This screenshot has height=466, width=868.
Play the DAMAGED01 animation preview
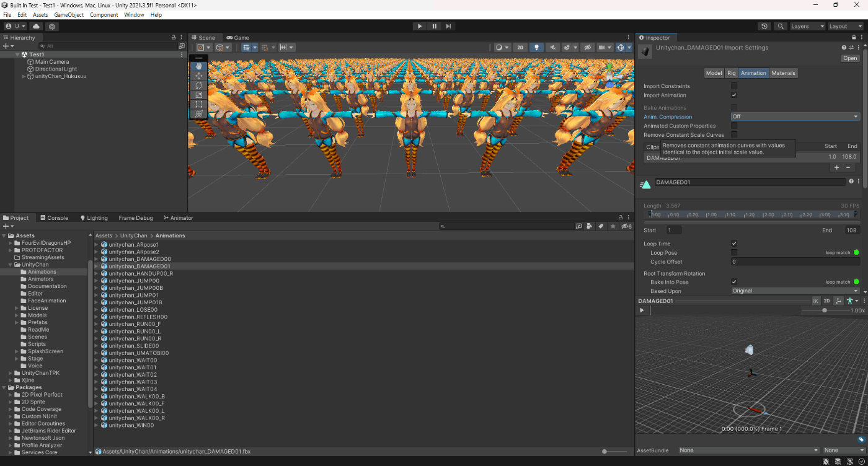point(642,310)
